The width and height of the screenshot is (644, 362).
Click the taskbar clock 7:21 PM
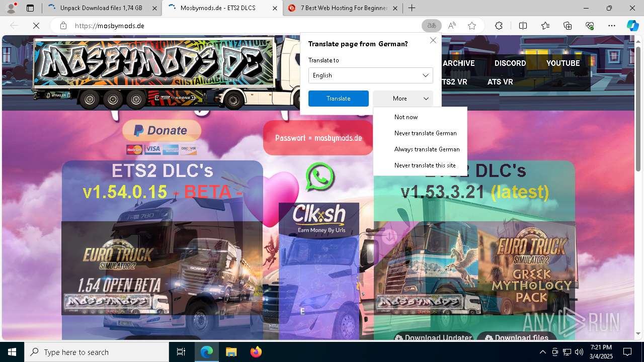(601, 352)
